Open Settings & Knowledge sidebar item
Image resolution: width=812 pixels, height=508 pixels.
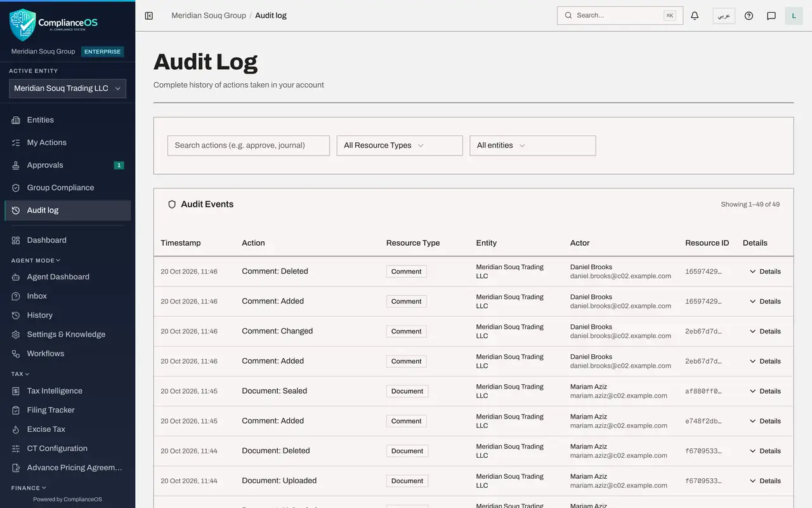68,335
